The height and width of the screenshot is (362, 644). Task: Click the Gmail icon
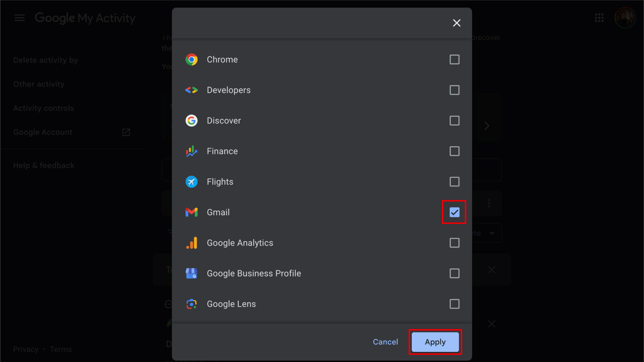(x=191, y=212)
